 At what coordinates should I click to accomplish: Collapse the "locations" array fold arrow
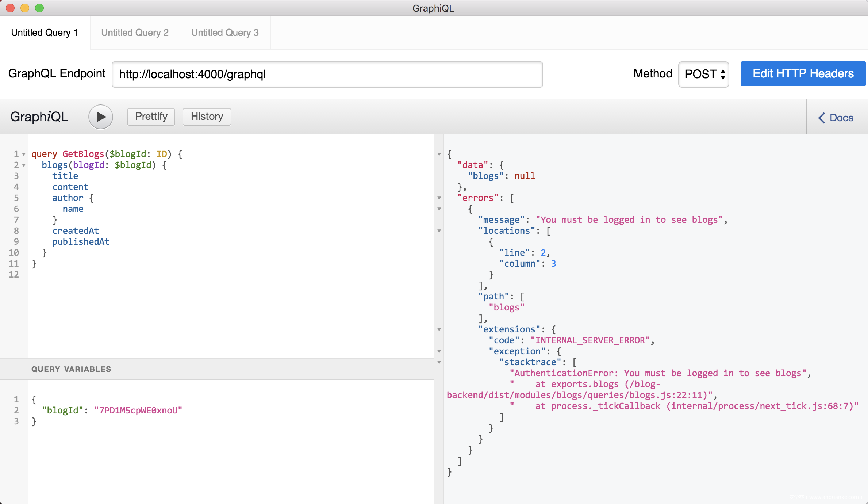click(439, 231)
